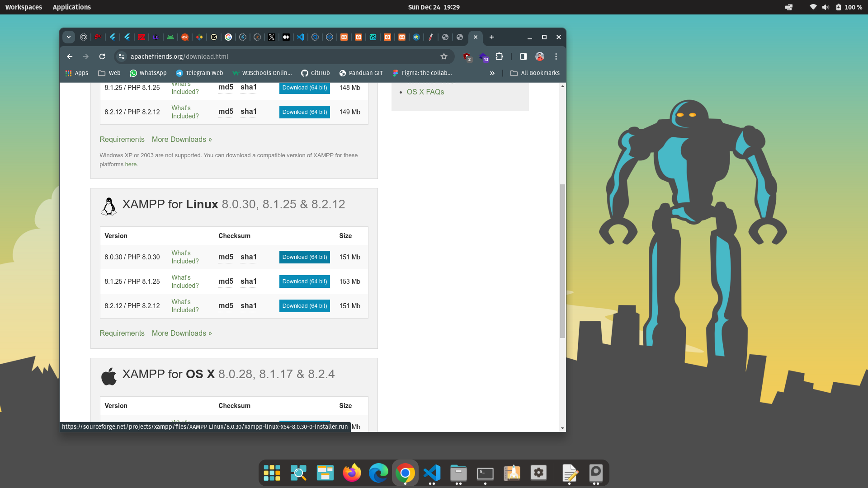Open Workspaces in top panel
Viewport: 868px width, 488px height.
click(x=24, y=7)
